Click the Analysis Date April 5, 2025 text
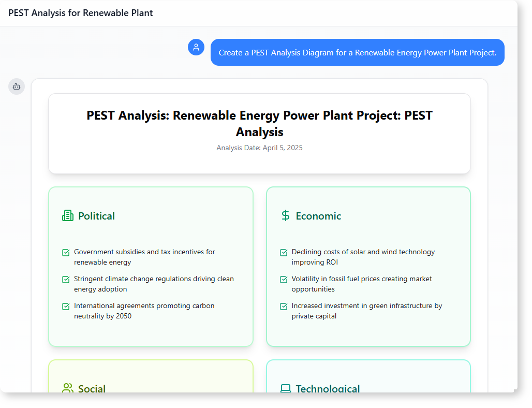This screenshot has width=532, height=408. coord(259,148)
